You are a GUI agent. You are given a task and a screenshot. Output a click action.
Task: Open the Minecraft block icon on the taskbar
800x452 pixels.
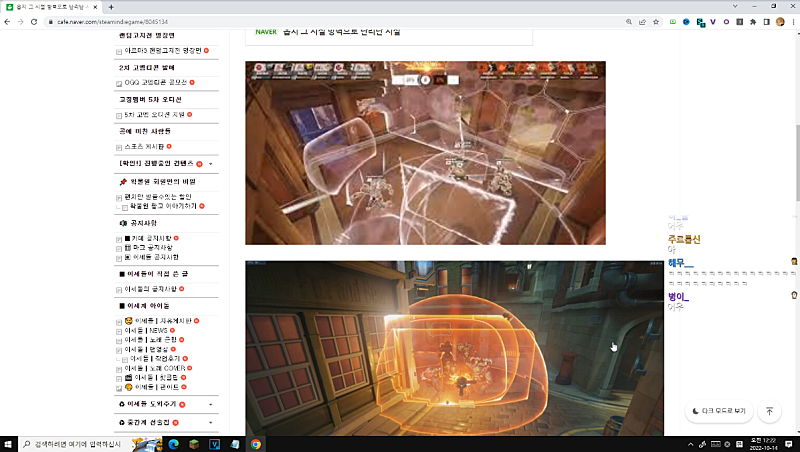coord(194,444)
